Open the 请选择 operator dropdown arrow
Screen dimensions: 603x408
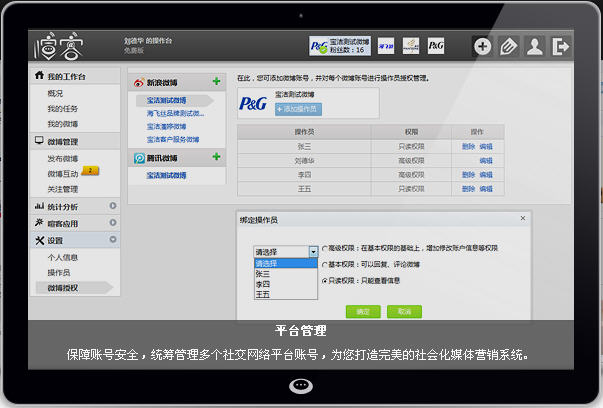coord(313,252)
